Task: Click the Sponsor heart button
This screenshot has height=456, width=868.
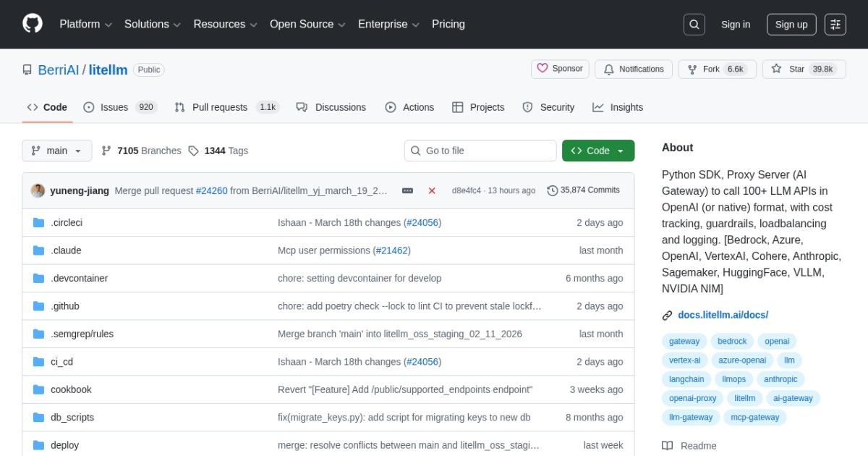Action: tap(560, 69)
